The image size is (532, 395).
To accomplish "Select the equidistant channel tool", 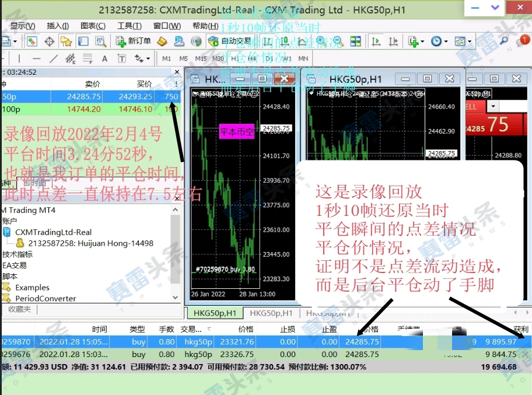I will tap(70, 59).
